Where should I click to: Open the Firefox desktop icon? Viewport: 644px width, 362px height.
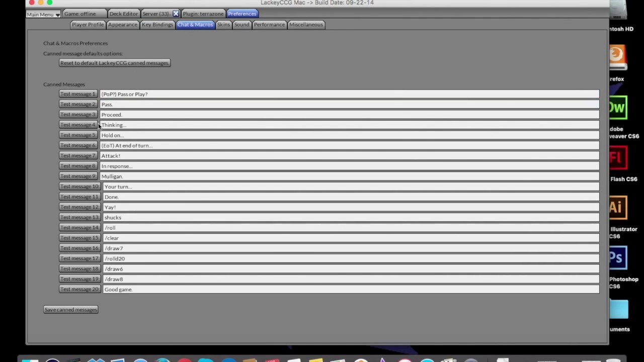(618, 58)
